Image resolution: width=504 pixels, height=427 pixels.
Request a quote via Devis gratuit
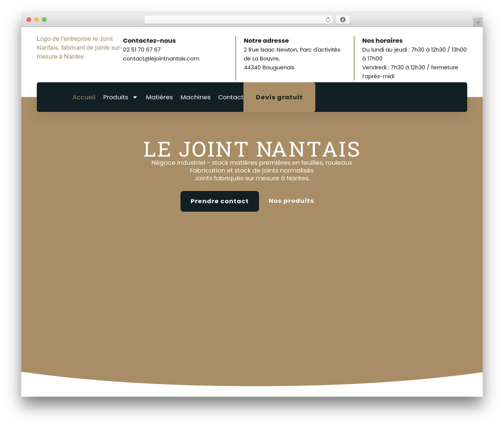click(x=279, y=97)
